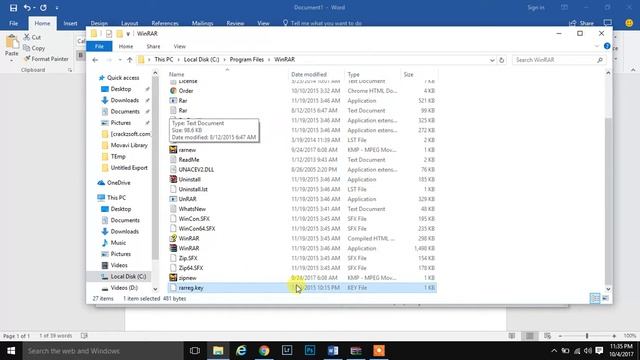Click Explorer up-folder arrow

[129, 60]
